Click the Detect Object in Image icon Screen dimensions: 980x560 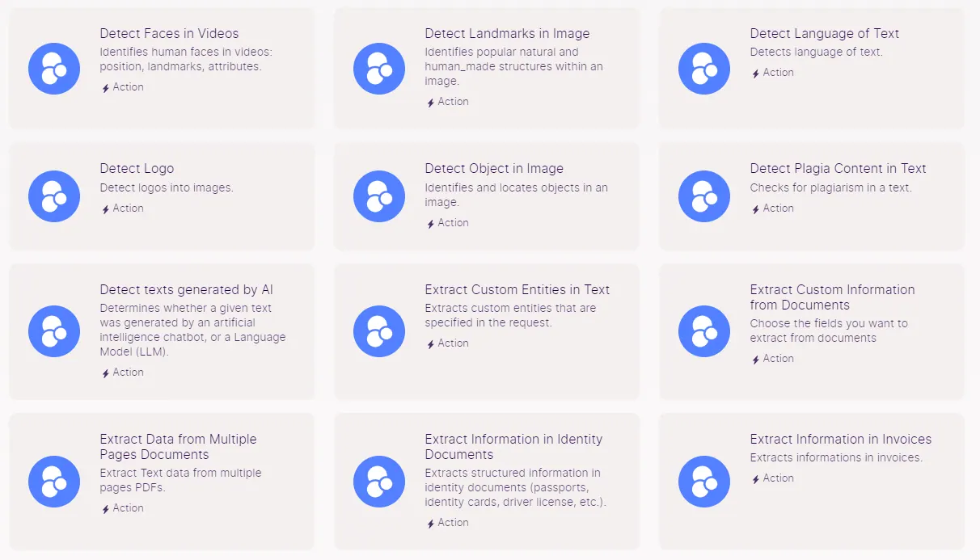pyautogui.click(x=379, y=196)
